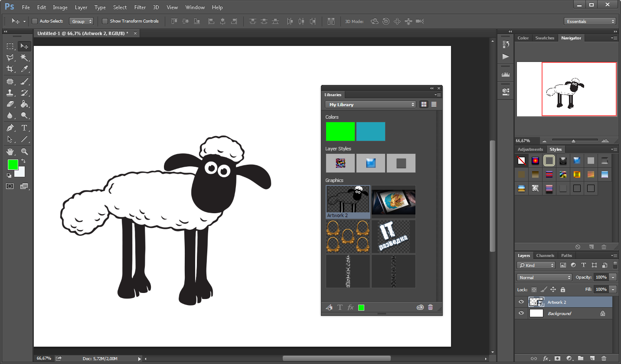Select the Dodge tool
Viewport: 621px width, 364px height.
[x=25, y=115]
